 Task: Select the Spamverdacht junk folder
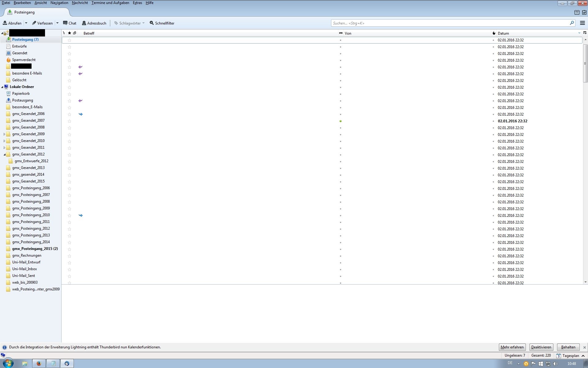[24, 60]
